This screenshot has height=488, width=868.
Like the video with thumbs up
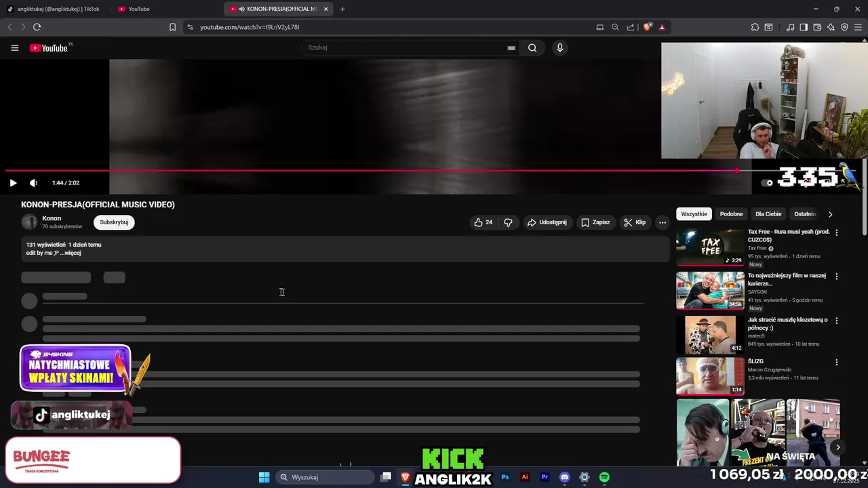coord(483,222)
